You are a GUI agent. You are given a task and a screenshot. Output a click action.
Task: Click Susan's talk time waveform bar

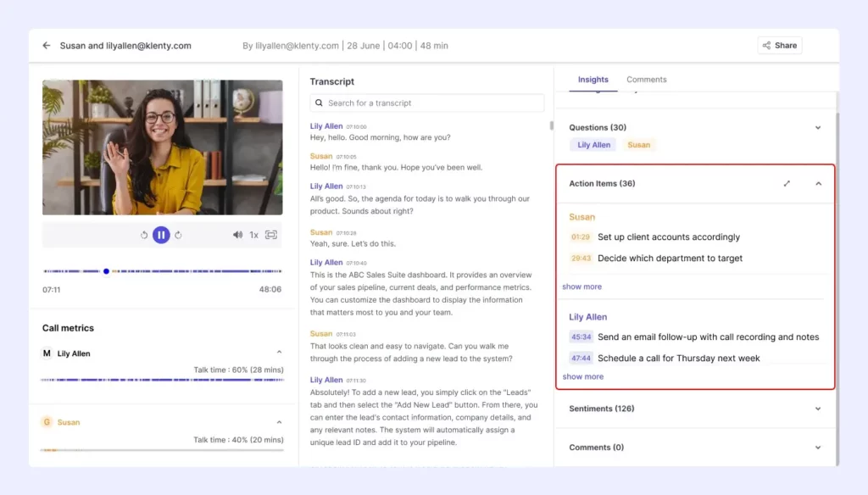[x=162, y=450]
